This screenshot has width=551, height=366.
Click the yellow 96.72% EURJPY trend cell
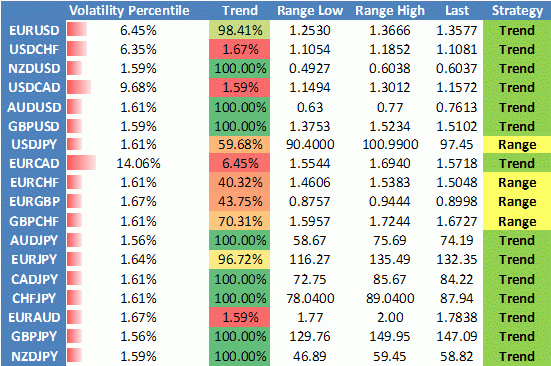[x=240, y=259]
